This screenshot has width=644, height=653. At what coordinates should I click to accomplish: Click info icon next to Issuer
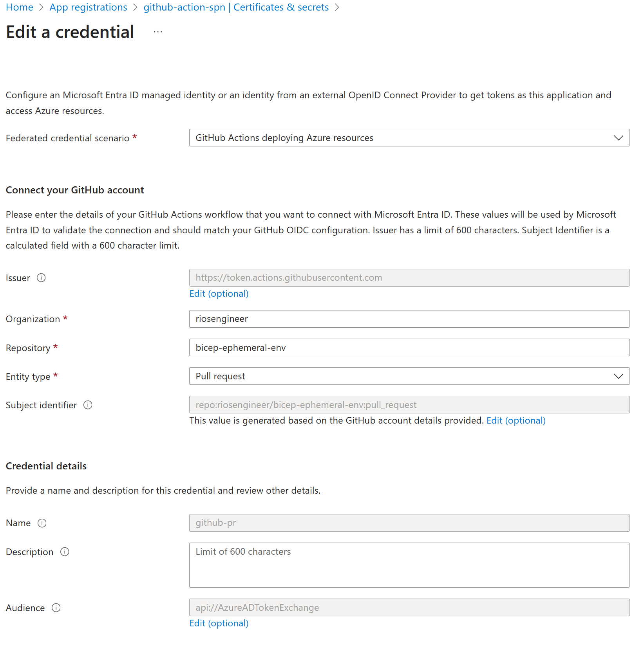point(41,278)
